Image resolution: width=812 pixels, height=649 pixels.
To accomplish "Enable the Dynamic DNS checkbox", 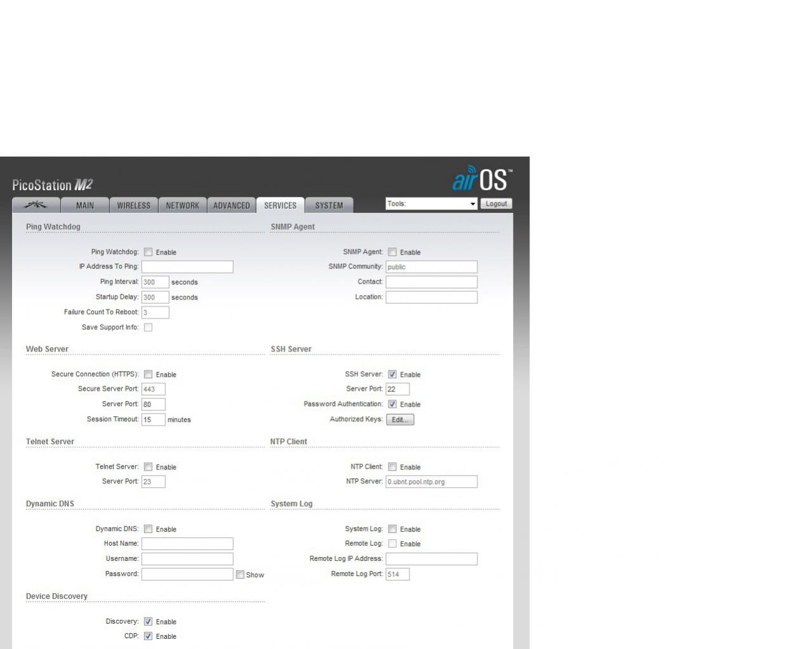I will point(148,529).
